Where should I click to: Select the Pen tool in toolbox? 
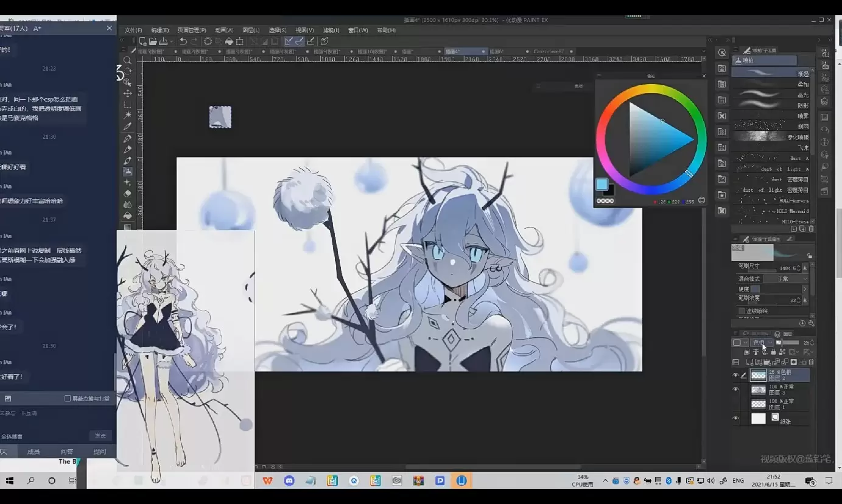(x=128, y=139)
